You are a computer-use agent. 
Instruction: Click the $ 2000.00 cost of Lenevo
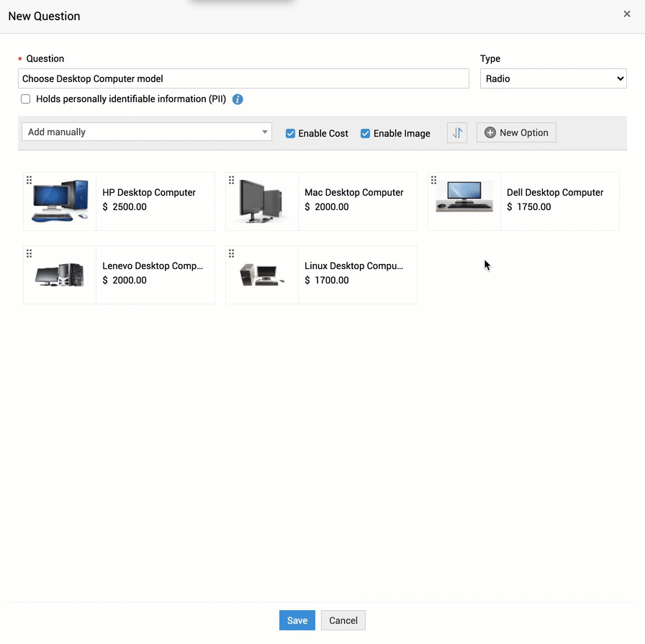coord(125,281)
